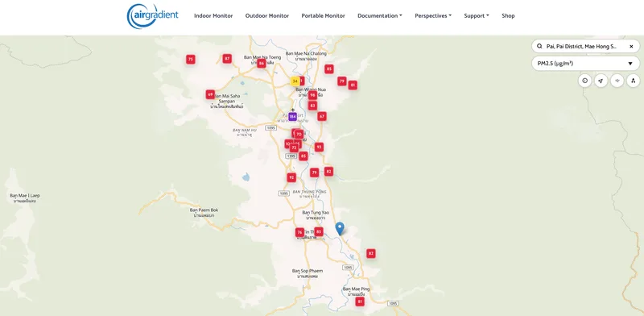Image resolution: width=644 pixels, height=316 pixels.
Task: Select the sensor marker reading 67
Action: 322,116
